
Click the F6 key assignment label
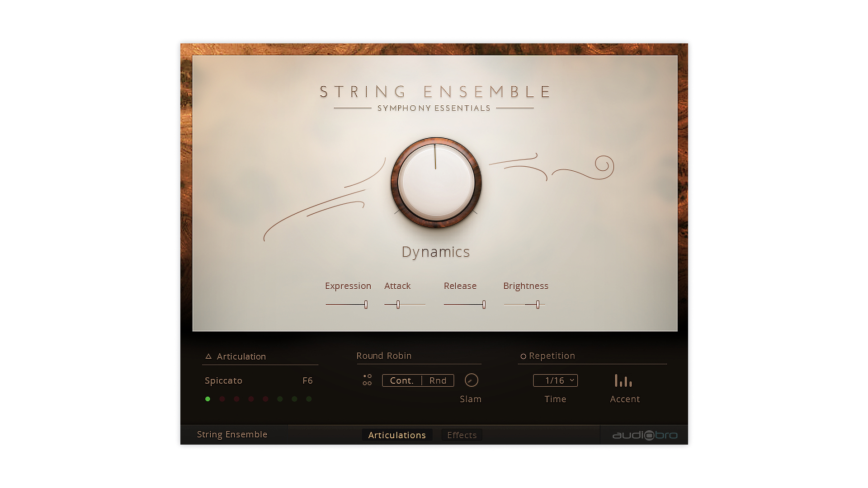tap(307, 380)
